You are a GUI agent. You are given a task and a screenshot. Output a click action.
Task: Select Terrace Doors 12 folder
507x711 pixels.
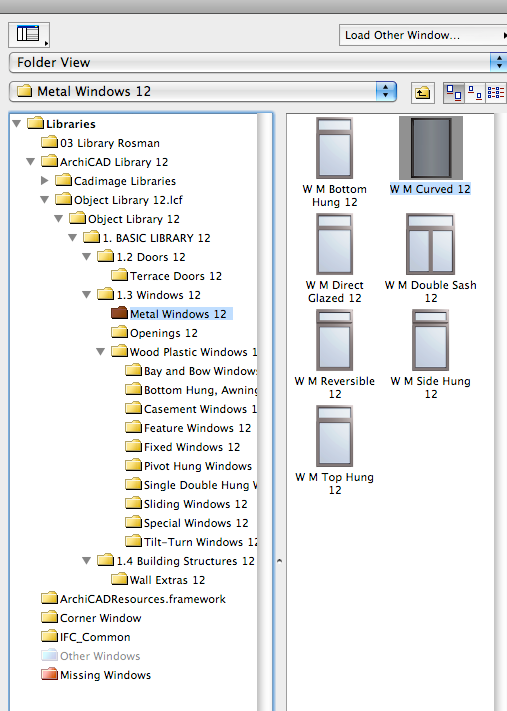point(166,276)
